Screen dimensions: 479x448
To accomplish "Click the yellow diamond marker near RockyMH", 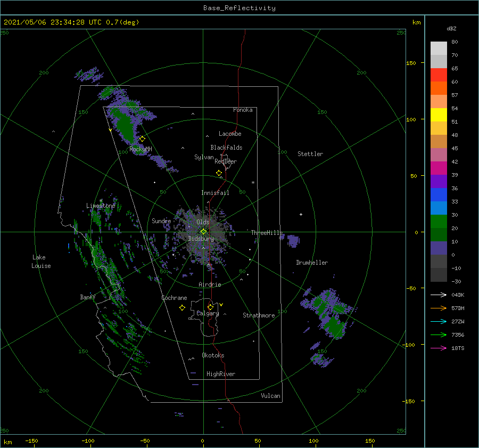I will coord(142,139).
